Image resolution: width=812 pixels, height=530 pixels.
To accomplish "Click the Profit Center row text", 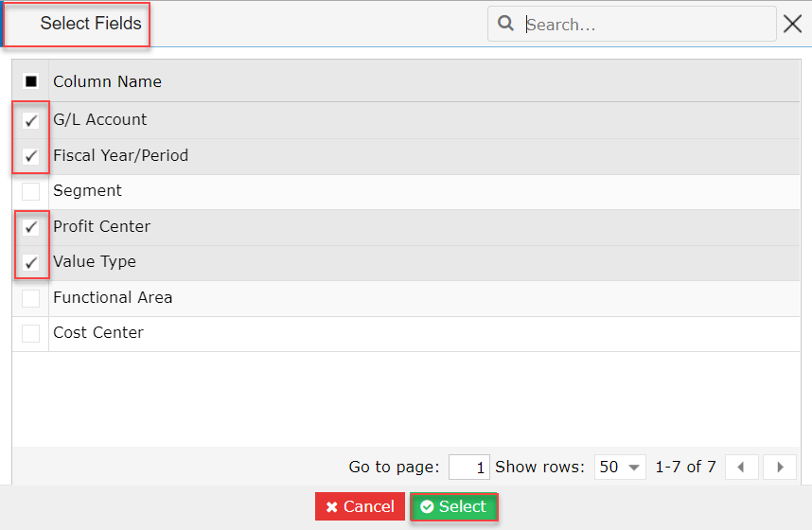I will click(102, 226).
